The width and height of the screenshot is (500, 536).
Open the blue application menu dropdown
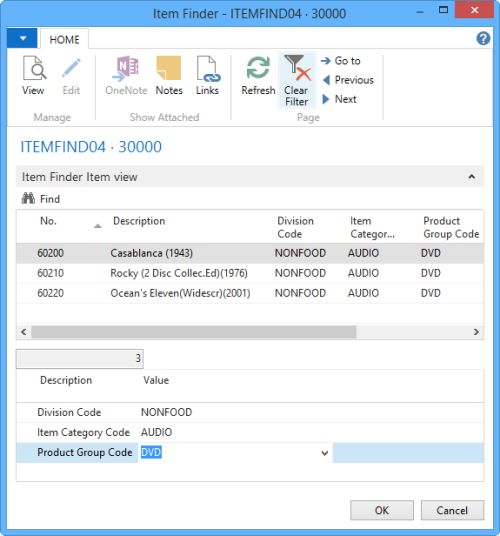click(22, 38)
